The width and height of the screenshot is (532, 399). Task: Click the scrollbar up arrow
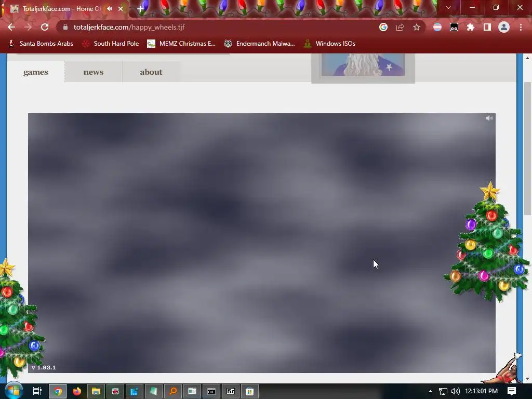[527, 58]
